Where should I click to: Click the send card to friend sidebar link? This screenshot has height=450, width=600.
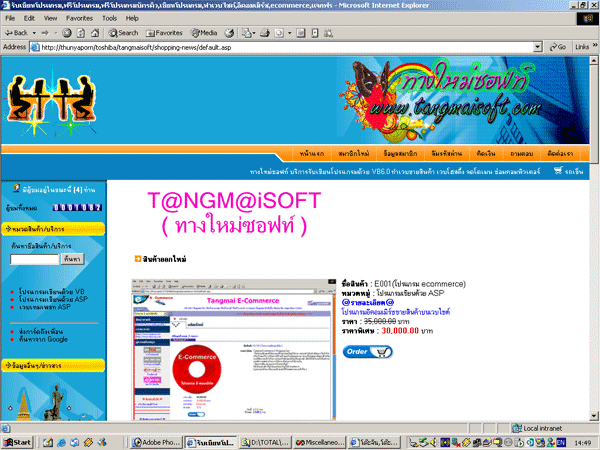[x=41, y=331]
